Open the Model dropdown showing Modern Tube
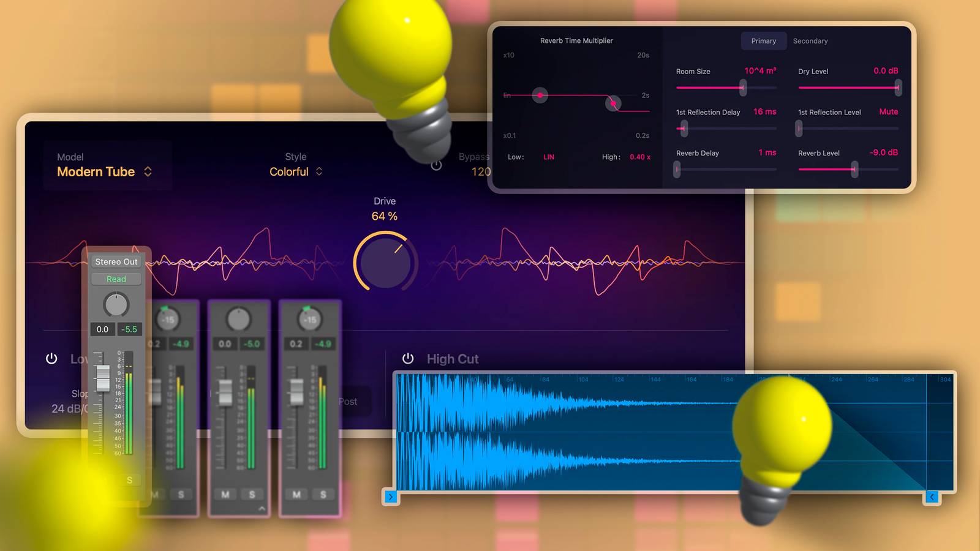Image resolution: width=980 pixels, height=551 pixels. (102, 172)
